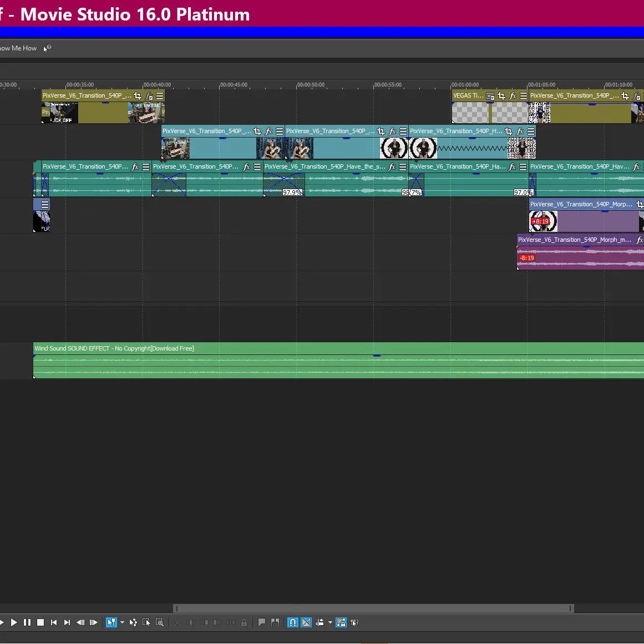
Task: Click the 97.9% crossfade gain label
Action: click(292, 192)
